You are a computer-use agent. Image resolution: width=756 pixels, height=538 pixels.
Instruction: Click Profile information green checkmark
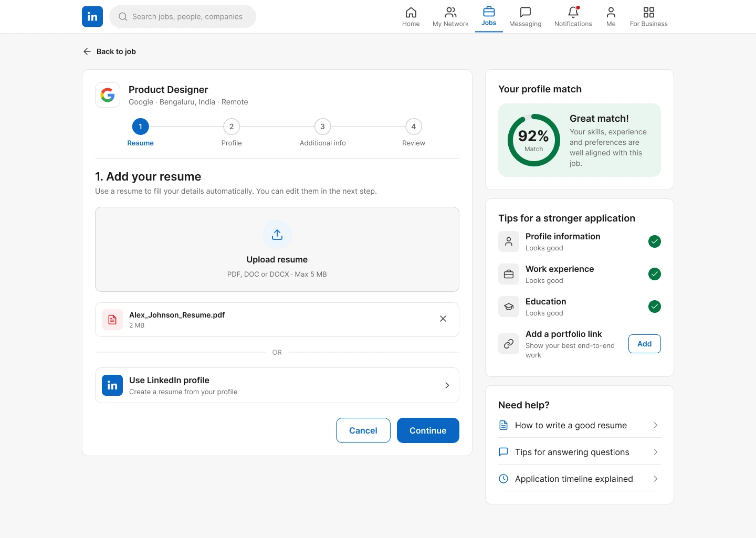[x=655, y=241]
